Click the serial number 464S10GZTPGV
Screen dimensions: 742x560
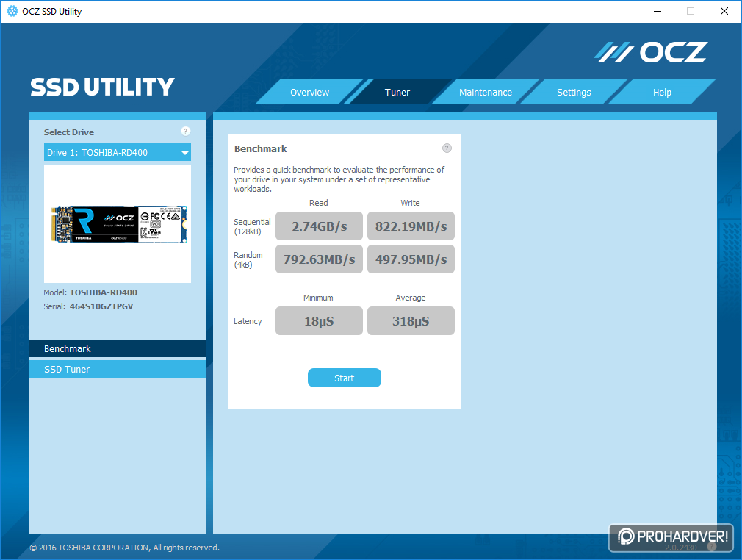(x=101, y=306)
